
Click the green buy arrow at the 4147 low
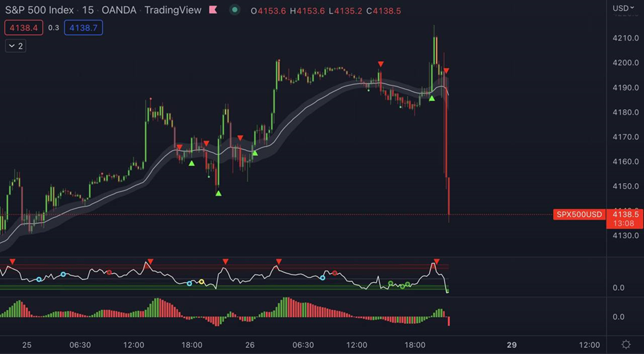click(x=219, y=193)
